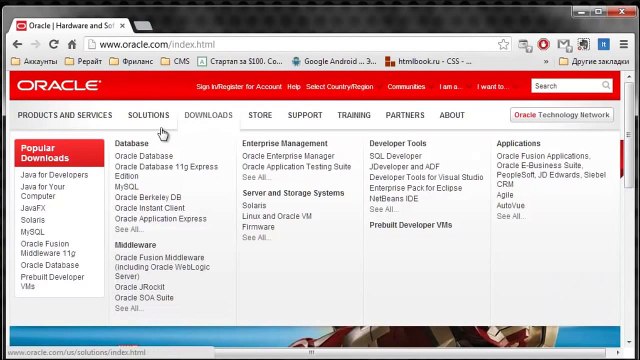The height and width of the screenshot is (360, 640).
Task: Click the translate extension icon next to star
Action: point(524,45)
